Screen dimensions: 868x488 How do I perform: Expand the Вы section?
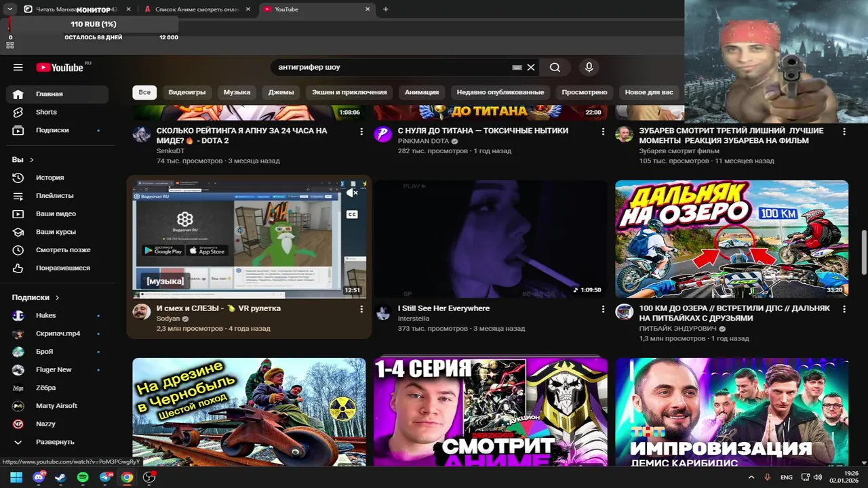(x=23, y=160)
